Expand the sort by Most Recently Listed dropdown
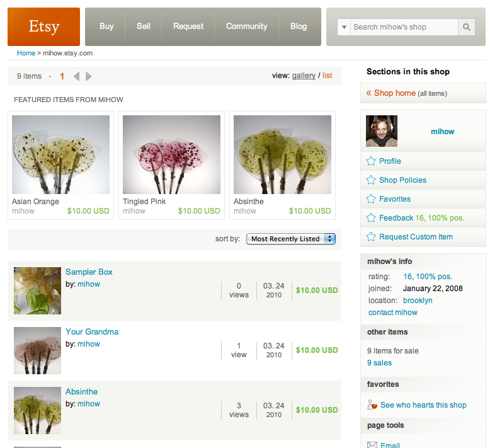Image resolution: width=502 pixels, height=448 pixels. (290, 239)
